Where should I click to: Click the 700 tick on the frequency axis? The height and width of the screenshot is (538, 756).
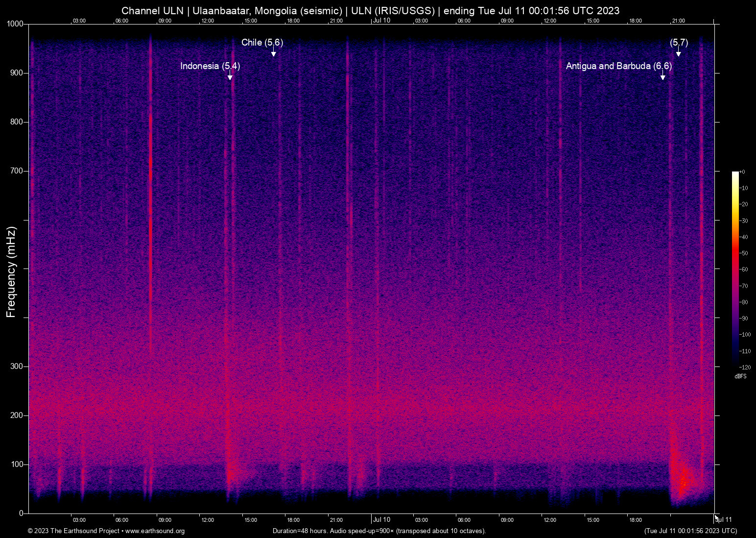click(17, 171)
